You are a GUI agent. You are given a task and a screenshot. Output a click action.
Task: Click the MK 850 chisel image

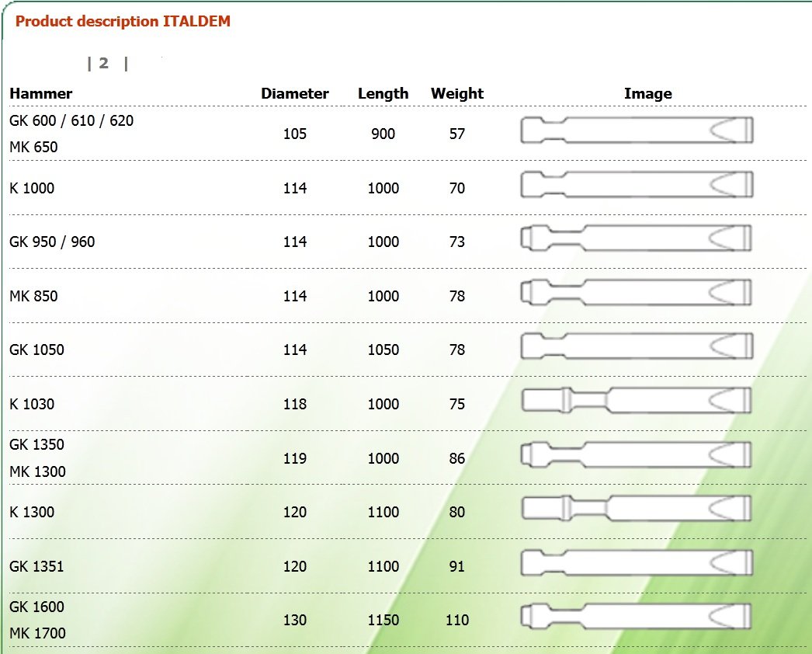point(636,292)
